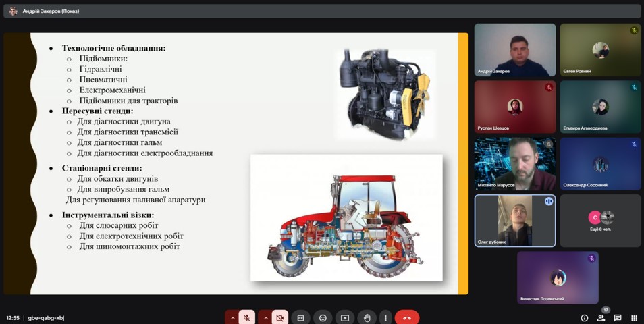Click text 'Для діагностики електрообладнання'

[145, 153]
